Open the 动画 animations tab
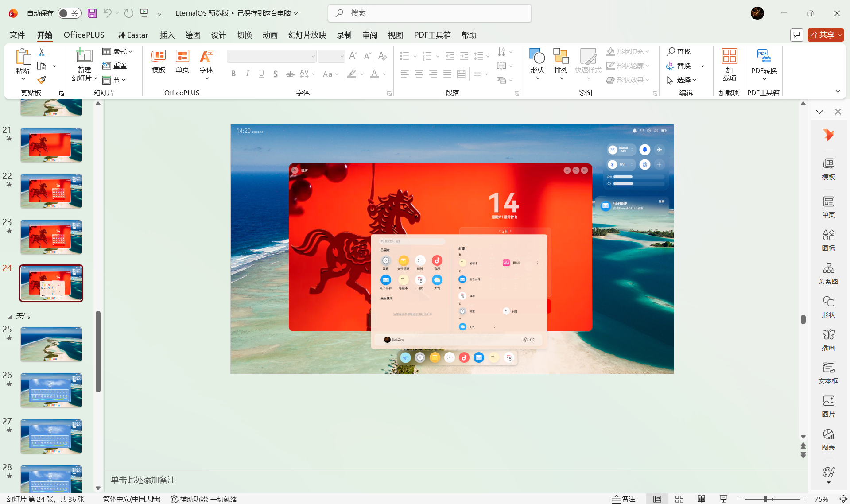The width and height of the screenshot is (850, 504). coord(270,35)
